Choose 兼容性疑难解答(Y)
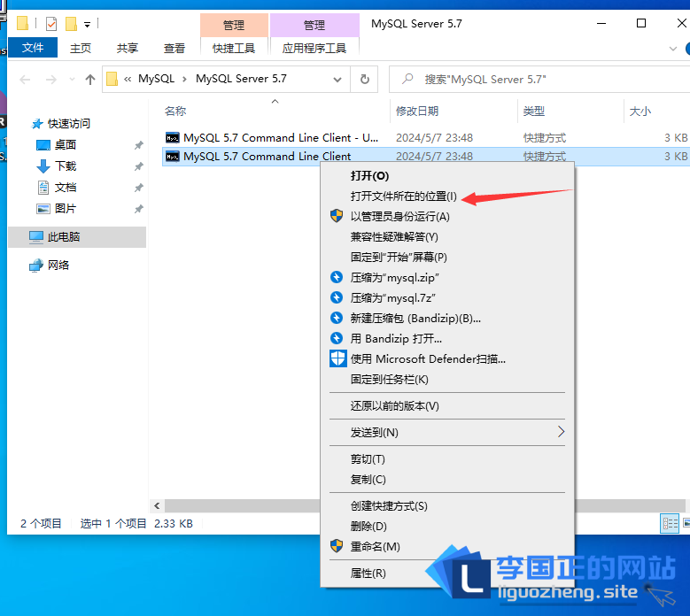This screenshot has width=690, height=616. click(447, 237)
